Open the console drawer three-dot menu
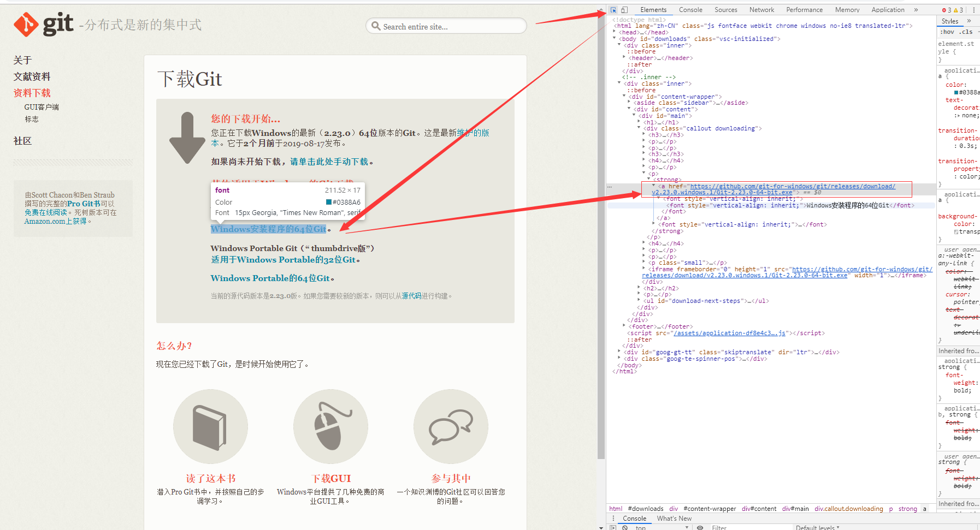980x530 pixels. (x=613, y=519)
